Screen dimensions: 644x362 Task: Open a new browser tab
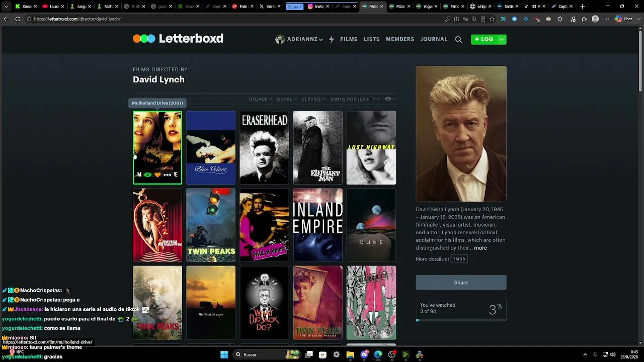tap(583, 7)
